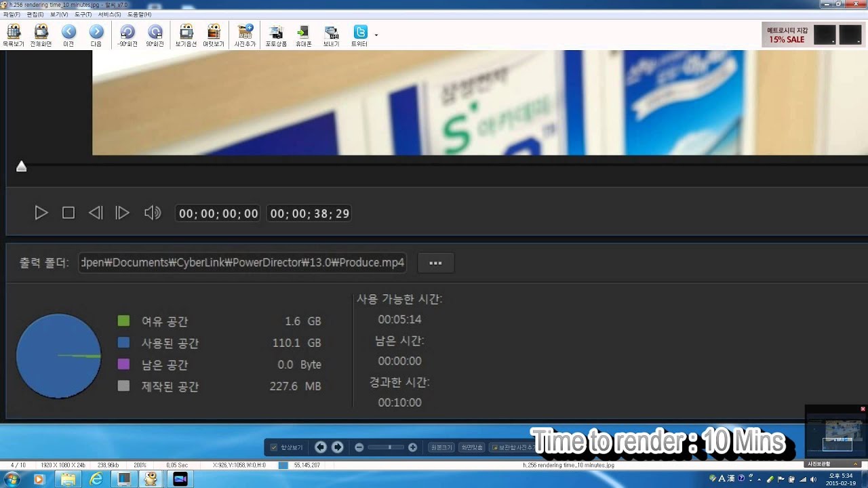Go to the 다음 next image
Viewport: 868px width, 488px height.
tap(96, 35)
